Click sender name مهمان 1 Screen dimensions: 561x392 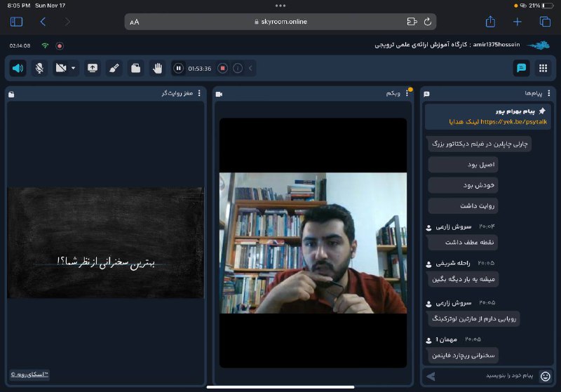click(446, 339)
